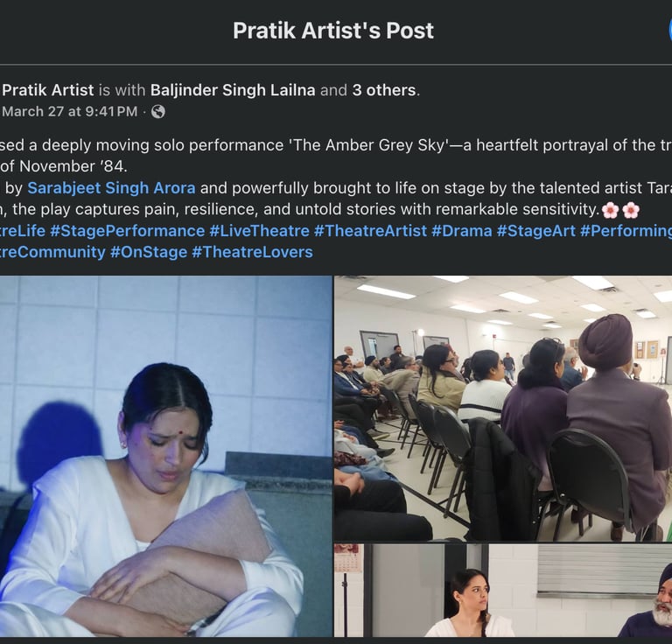The image size is (672, 644).
Task: Click the #TheatreArtist hashtag
Action: click(x=370, y=230)
